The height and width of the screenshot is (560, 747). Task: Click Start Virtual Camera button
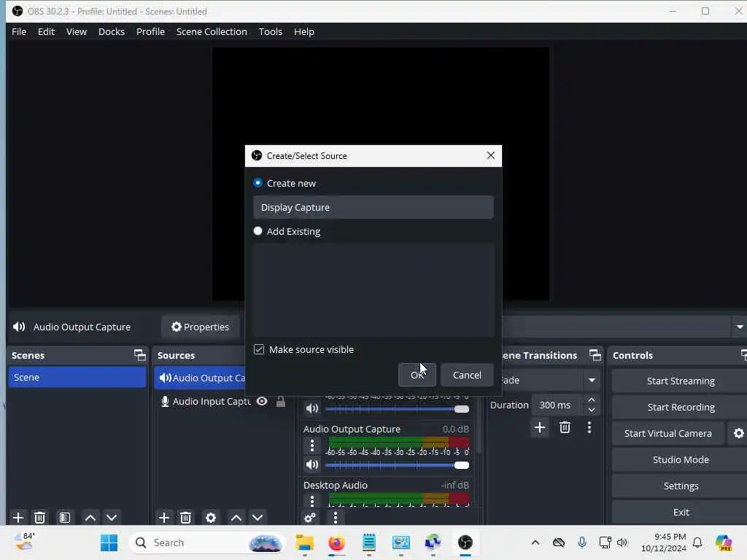pos(668,433)
